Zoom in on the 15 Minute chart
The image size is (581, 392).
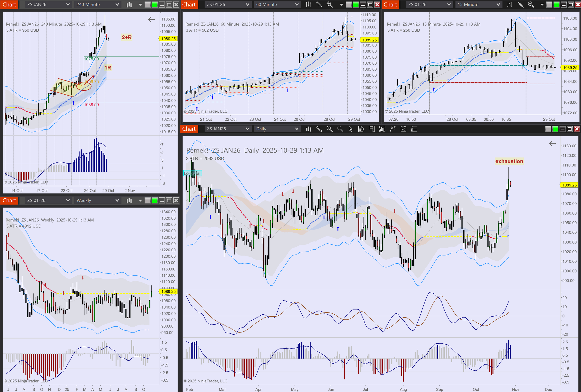tap(531, 4)
